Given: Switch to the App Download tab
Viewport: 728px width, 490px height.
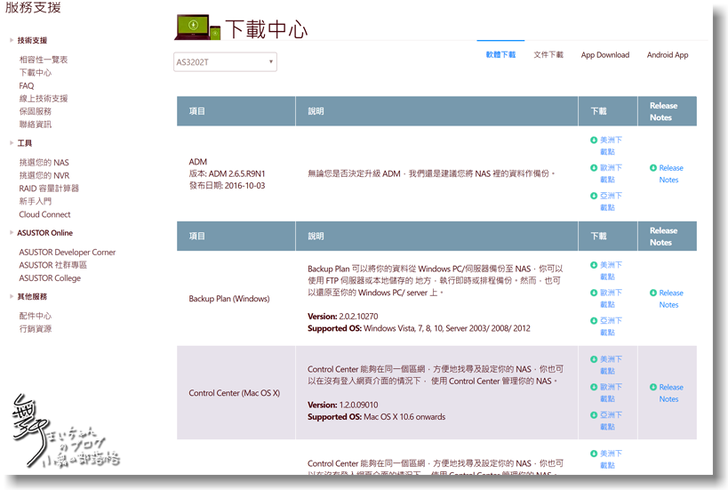Looking at the screenshot, I should click(605, 55).
